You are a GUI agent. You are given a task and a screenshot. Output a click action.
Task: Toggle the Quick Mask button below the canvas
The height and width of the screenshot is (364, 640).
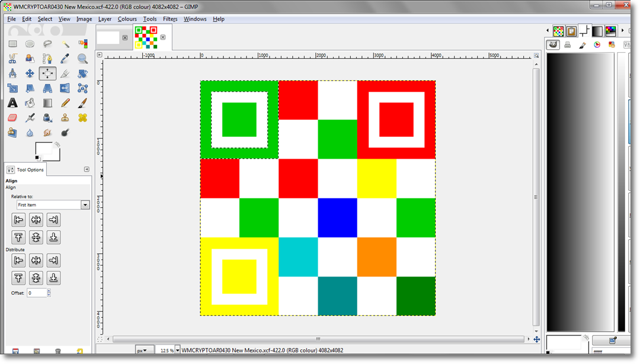(100, 339)
